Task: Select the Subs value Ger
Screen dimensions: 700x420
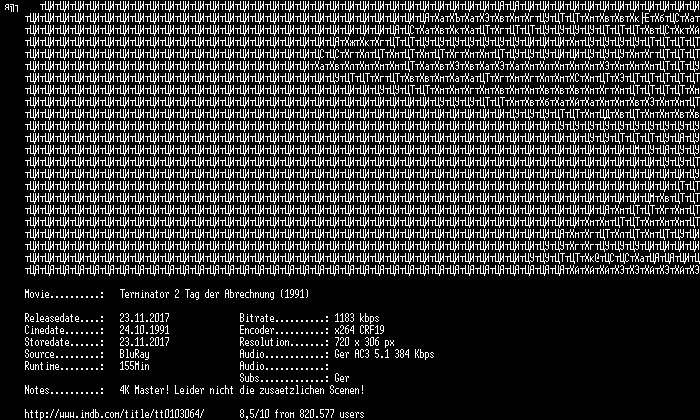Action: pos(342,378)
